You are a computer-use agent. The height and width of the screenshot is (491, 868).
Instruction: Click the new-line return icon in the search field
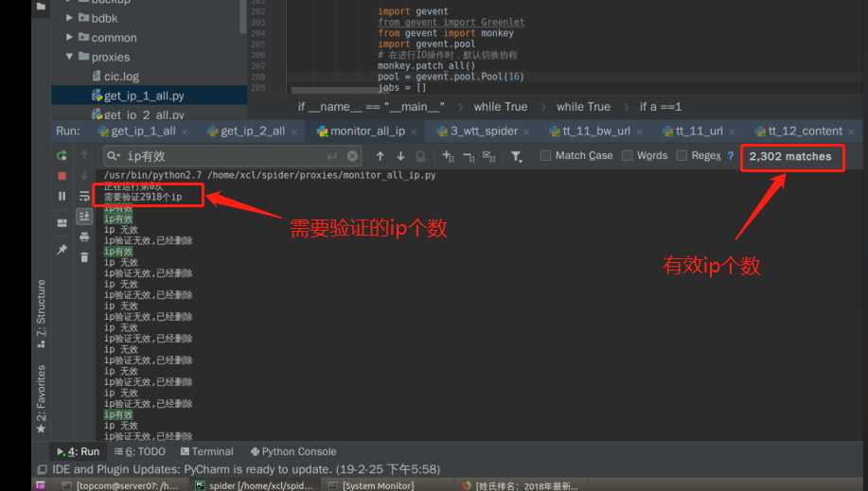[331, 157]
